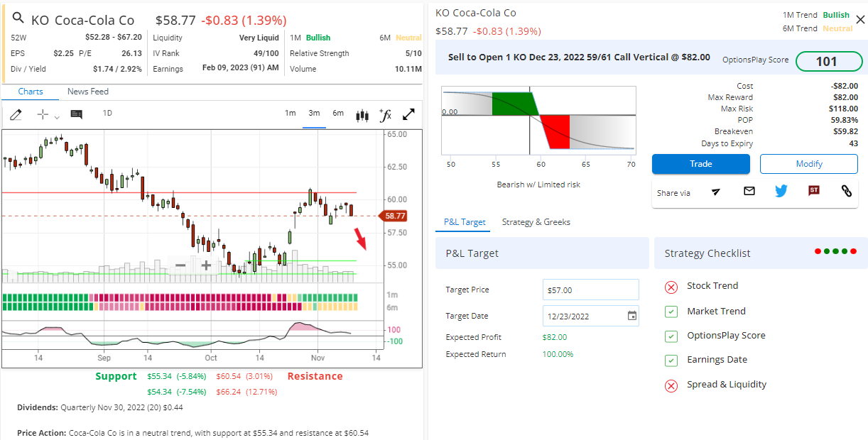This screenshot has height=440, width=868.
Task: Select the P&L Target tab
Action: tap(465, 222)
